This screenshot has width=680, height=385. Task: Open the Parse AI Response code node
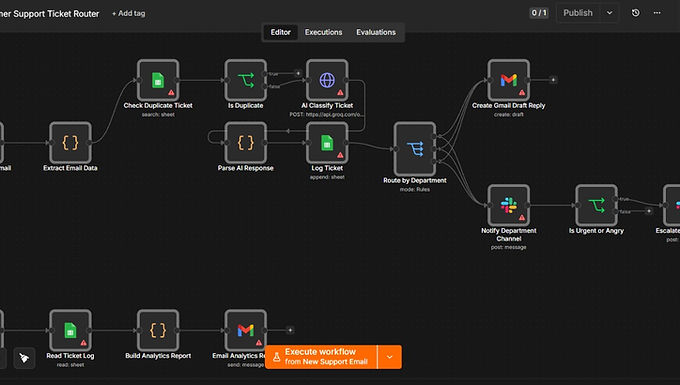(245, 143)
